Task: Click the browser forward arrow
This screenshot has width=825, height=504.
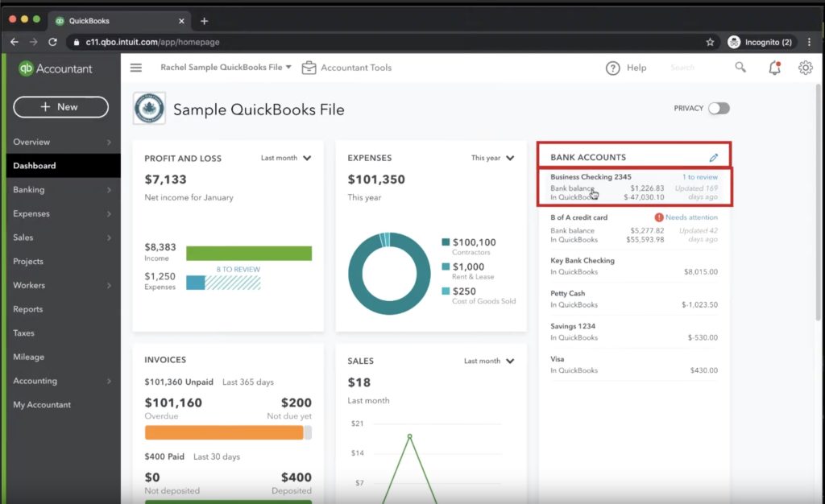Action: [34, 42]
